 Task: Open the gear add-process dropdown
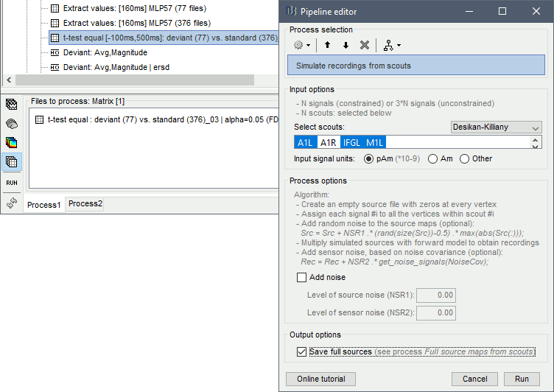click(x=302, y=45)
